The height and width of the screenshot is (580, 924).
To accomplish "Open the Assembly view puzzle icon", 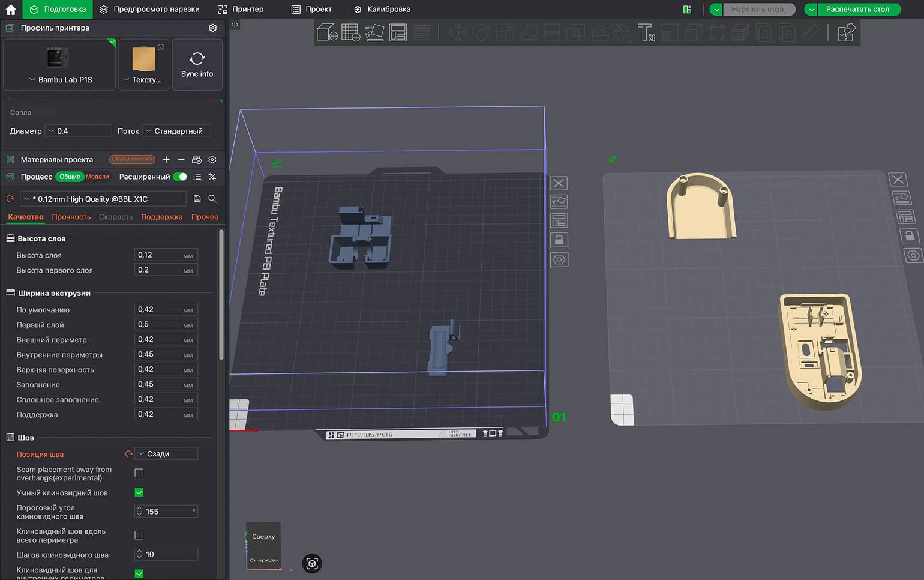I will click(x=846, y=32).
